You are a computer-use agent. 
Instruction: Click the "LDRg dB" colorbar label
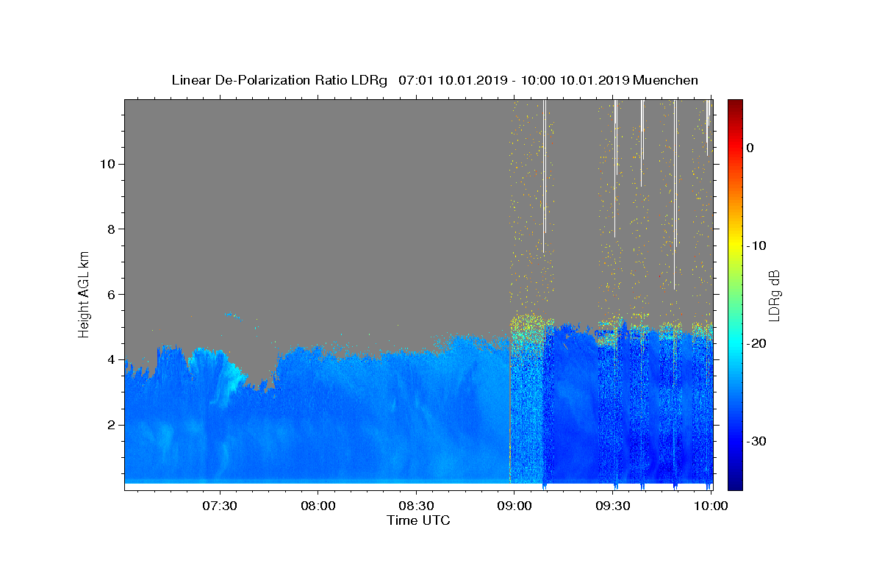click(774, 295)
